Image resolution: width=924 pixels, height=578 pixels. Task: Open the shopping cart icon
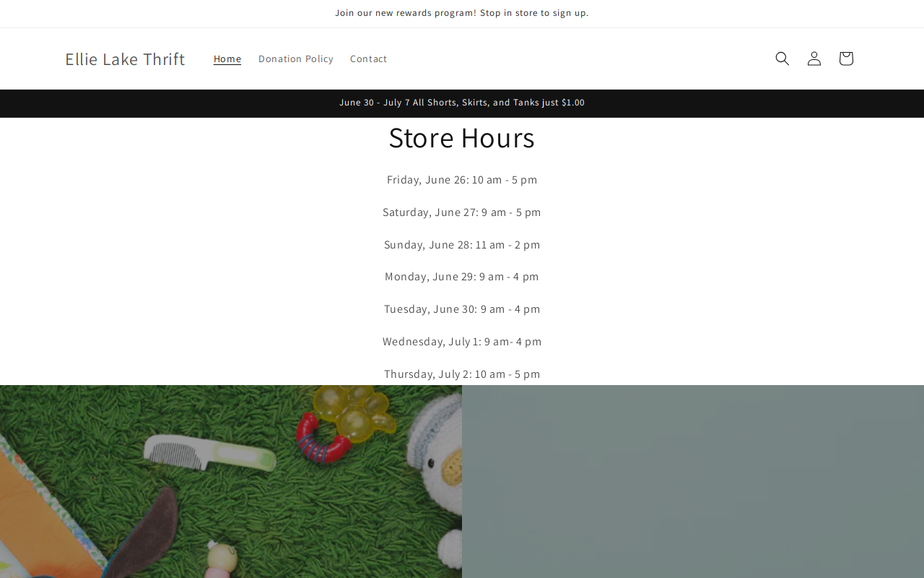[x=846, y=59]
